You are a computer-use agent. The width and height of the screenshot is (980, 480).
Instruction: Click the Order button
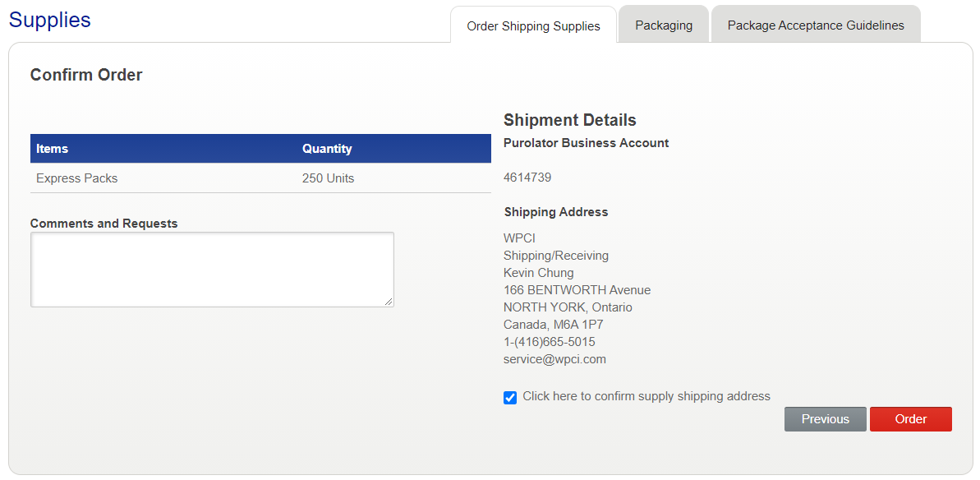(910, 419)
